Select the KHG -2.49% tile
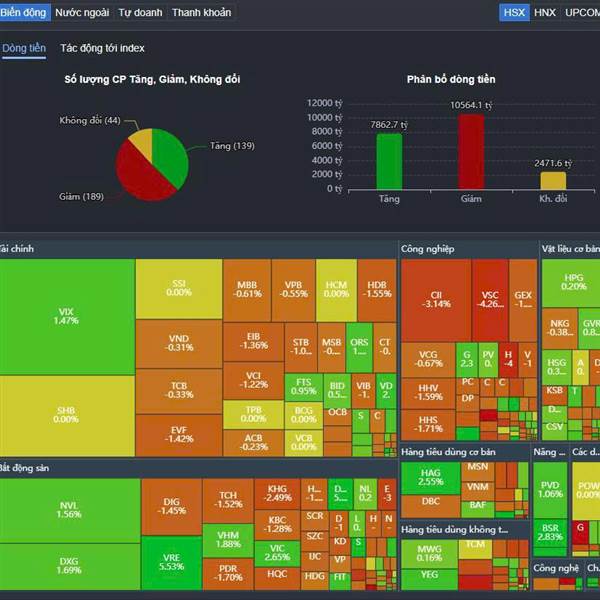 pyautogui.click(x=277, y=494)
